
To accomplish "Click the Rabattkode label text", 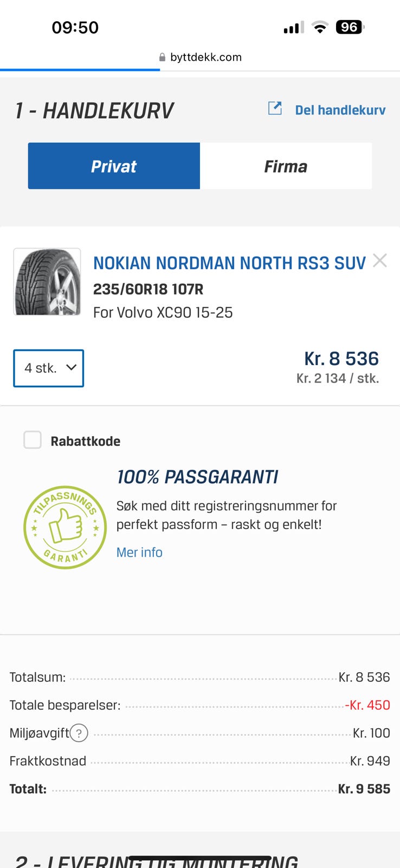I will (86, 441).
